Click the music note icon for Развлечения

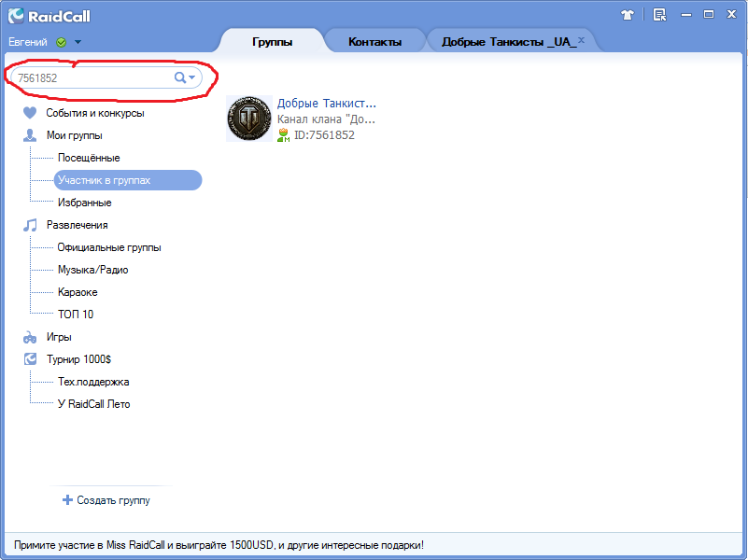point(30,225)
